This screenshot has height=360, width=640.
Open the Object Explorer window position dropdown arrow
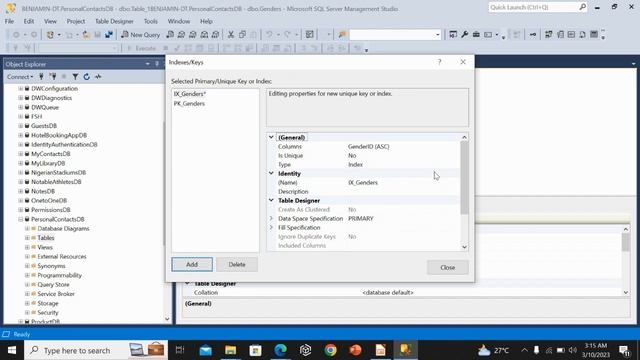click(147, 64)
